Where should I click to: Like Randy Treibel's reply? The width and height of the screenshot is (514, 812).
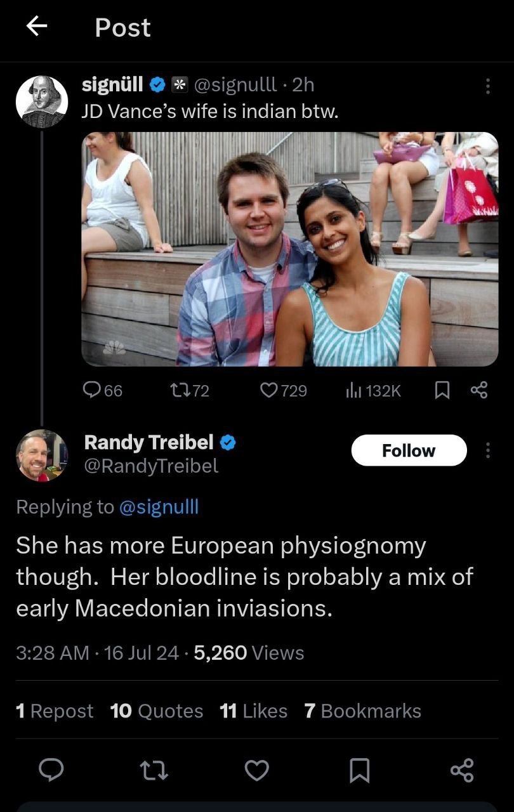(x=257, y=770)
